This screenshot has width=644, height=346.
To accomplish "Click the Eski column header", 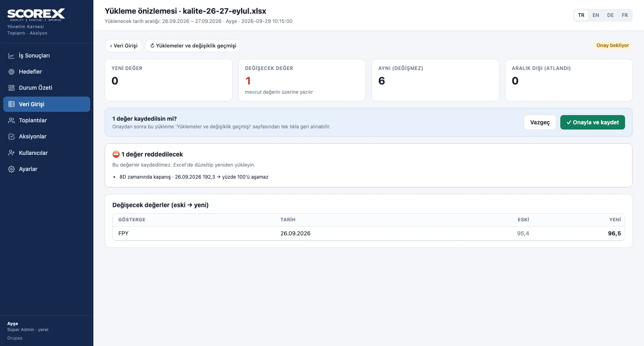I will coord(523,220).
